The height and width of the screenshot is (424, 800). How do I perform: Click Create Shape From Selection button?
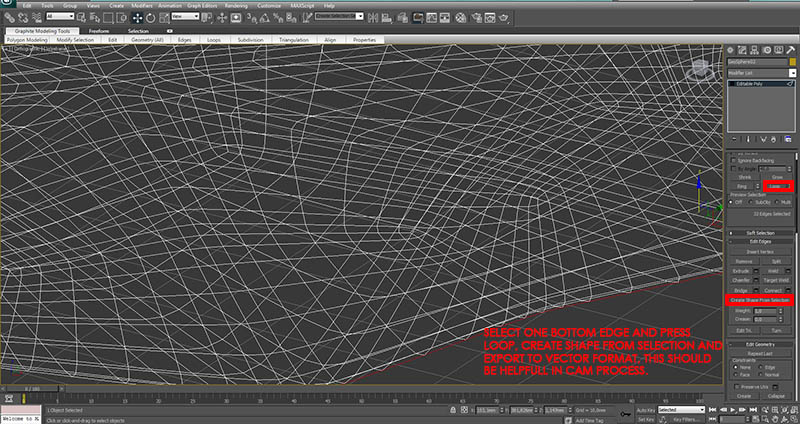(x=760, y=300)
